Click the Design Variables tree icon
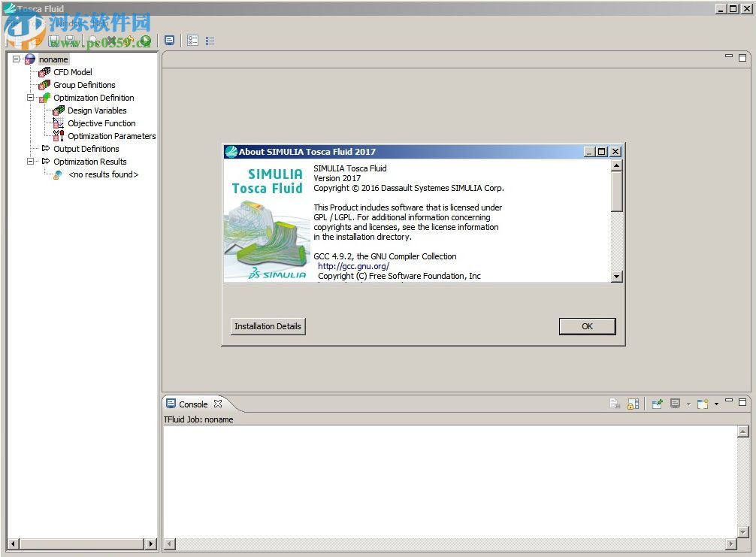Screen dimensions: 756x557 point(59,110)
